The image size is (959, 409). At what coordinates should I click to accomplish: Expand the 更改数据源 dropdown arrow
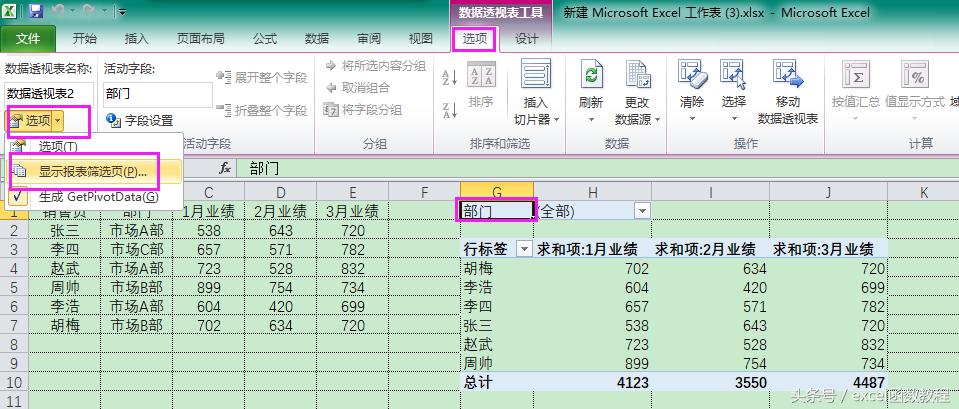click(x=657, y=120)
